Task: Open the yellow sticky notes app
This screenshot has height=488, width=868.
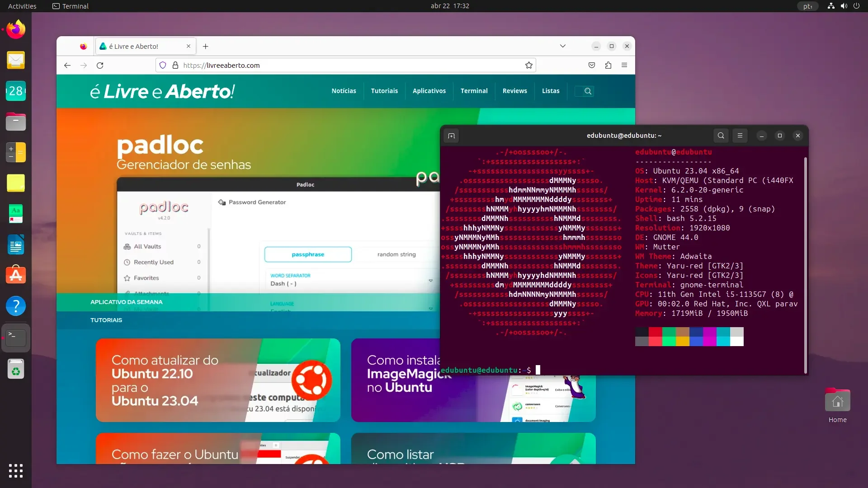Action: [16, 183]
